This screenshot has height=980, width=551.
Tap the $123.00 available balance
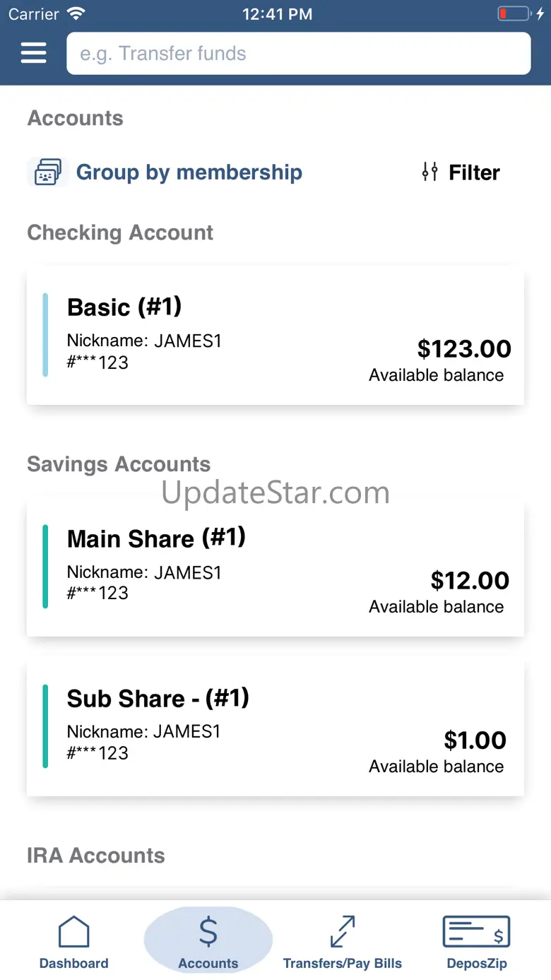pos(463,349)
